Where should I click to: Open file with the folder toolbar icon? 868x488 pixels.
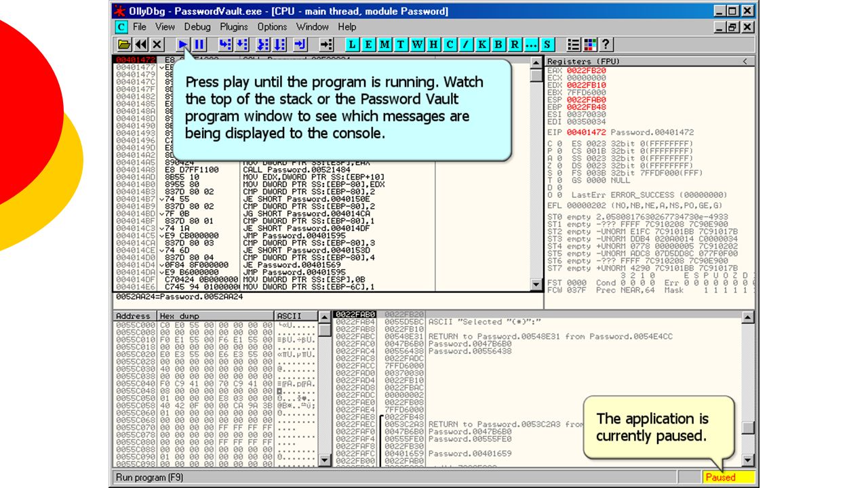(x=124, y=45)
